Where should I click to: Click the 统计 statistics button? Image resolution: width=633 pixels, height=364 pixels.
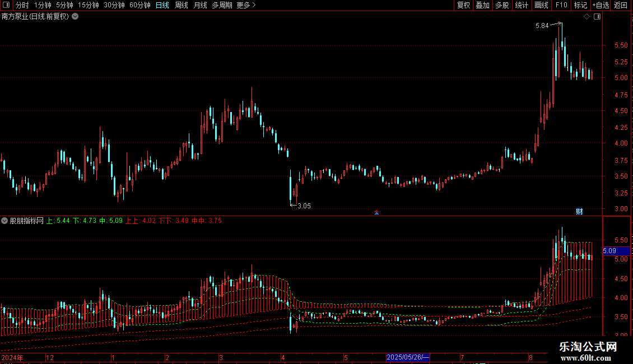coord(522,5)
